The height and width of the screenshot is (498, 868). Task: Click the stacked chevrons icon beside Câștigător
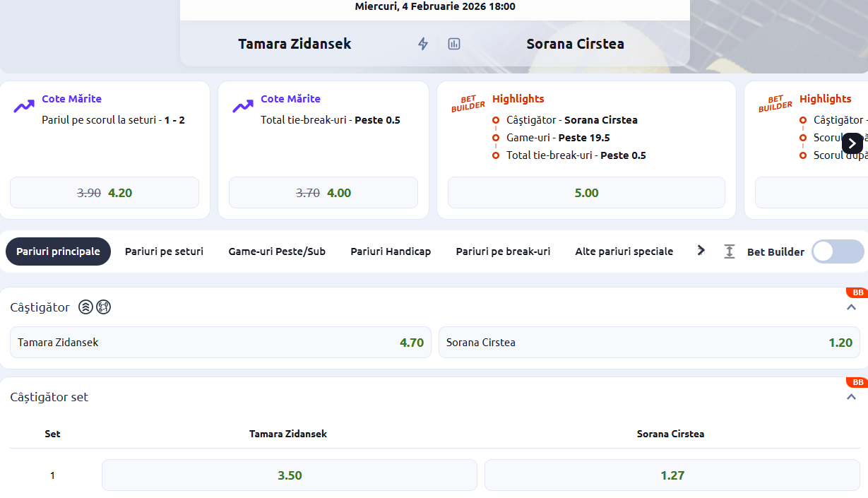[85, 307]
